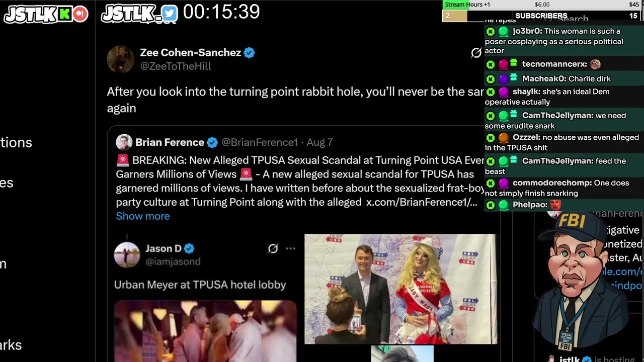The height and width of the screenshot is (362, 644).
Task: Open the x.com/BrianFerence1 link
Action: click(422, 202)
